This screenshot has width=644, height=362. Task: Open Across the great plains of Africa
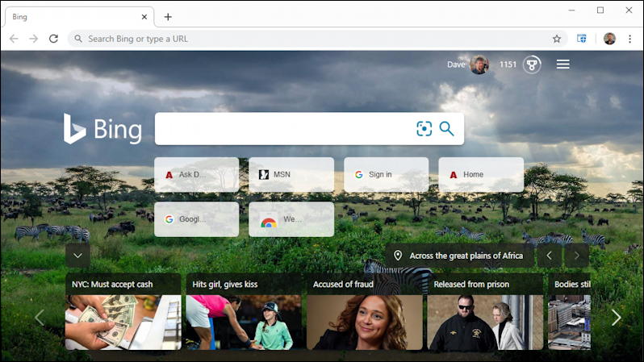[x=466, y=256]
